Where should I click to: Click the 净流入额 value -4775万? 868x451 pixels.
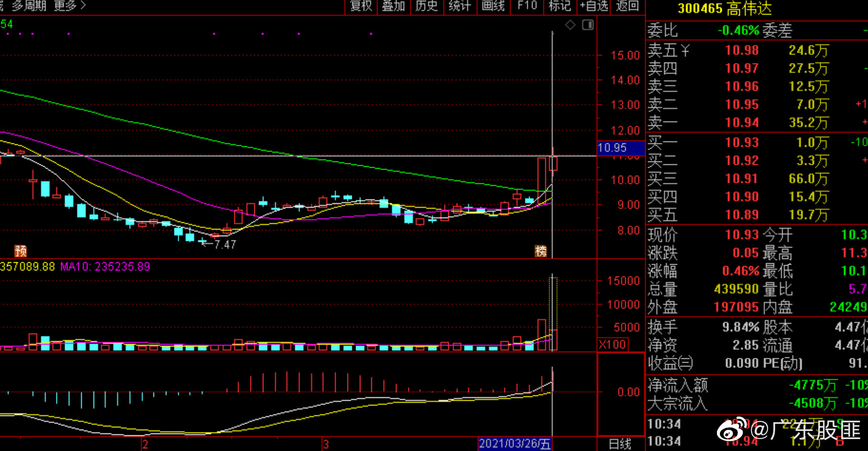tap(813, 385)
